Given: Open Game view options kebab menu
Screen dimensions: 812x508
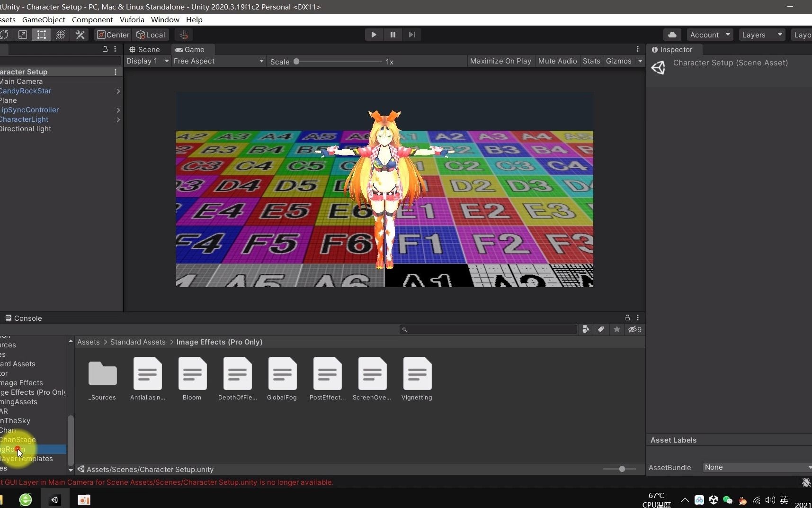Looking at the screenshot, I should 638,49.
